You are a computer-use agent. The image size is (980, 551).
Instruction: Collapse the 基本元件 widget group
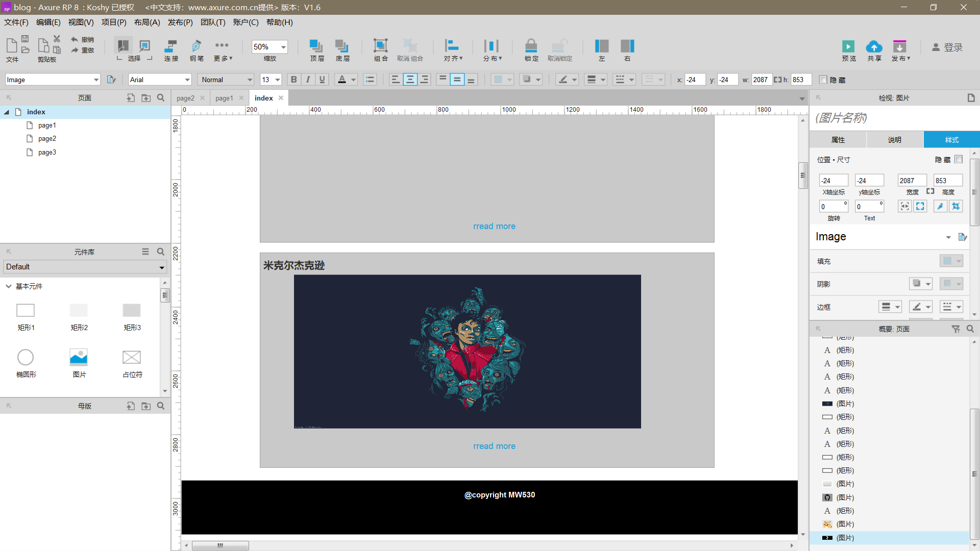[9, 286]
